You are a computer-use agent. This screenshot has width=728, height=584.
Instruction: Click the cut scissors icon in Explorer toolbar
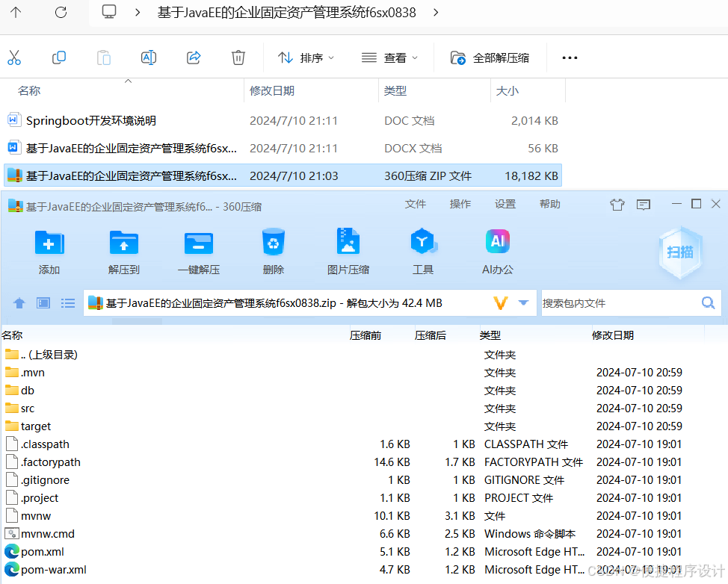pyautogui.click(x=15, y=57)
